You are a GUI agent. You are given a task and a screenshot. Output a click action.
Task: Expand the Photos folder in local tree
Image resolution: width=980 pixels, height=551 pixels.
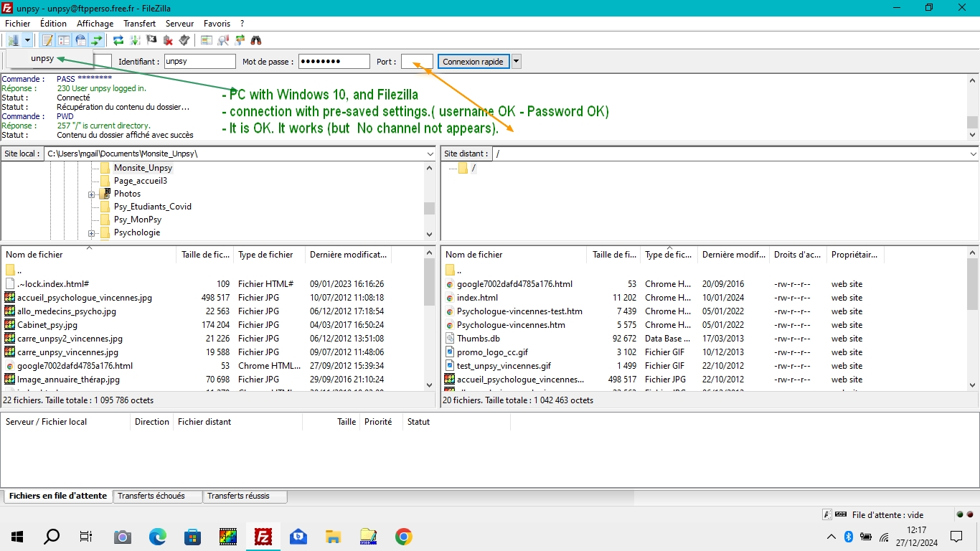point(91,194)
